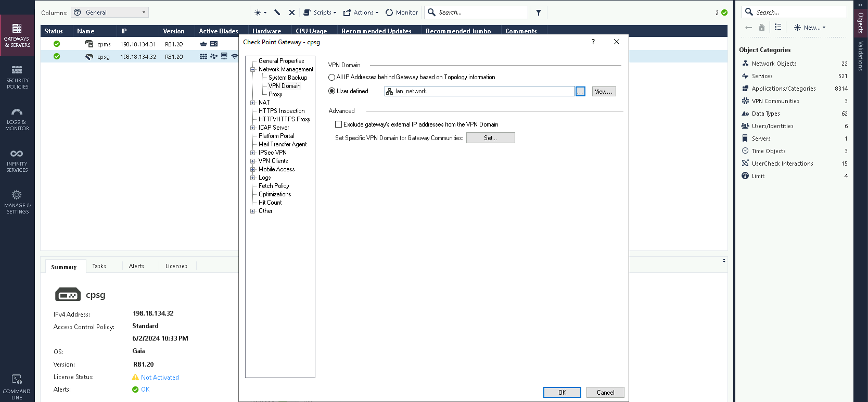
Task: Click the help question mark icon
Action: 593,42
